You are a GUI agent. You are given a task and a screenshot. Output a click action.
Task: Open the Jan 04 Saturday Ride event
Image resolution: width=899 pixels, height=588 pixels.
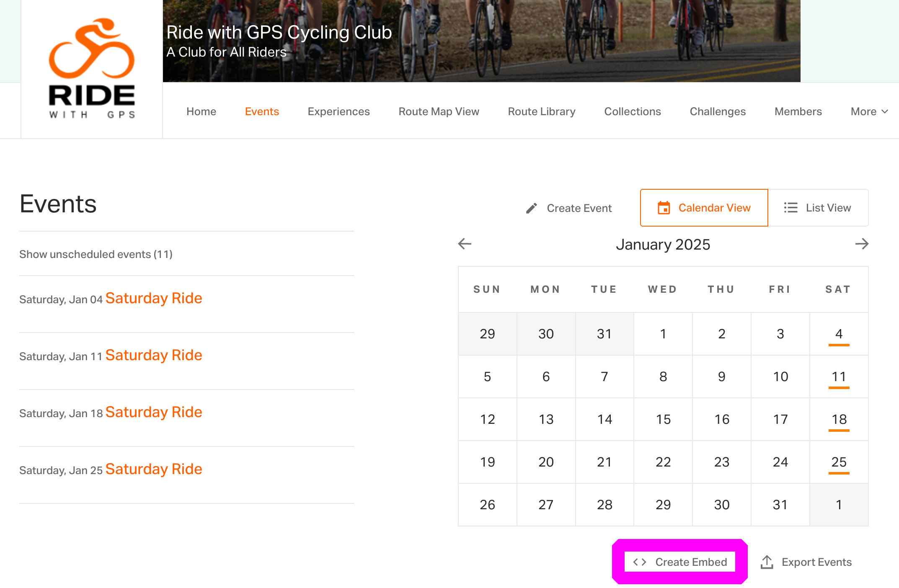pos(153,298)
